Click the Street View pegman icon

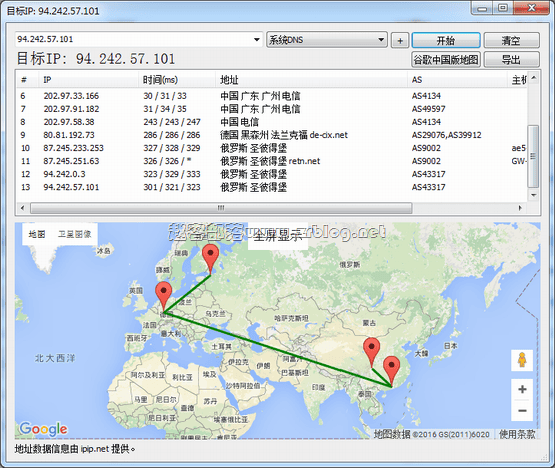point(522,360)
